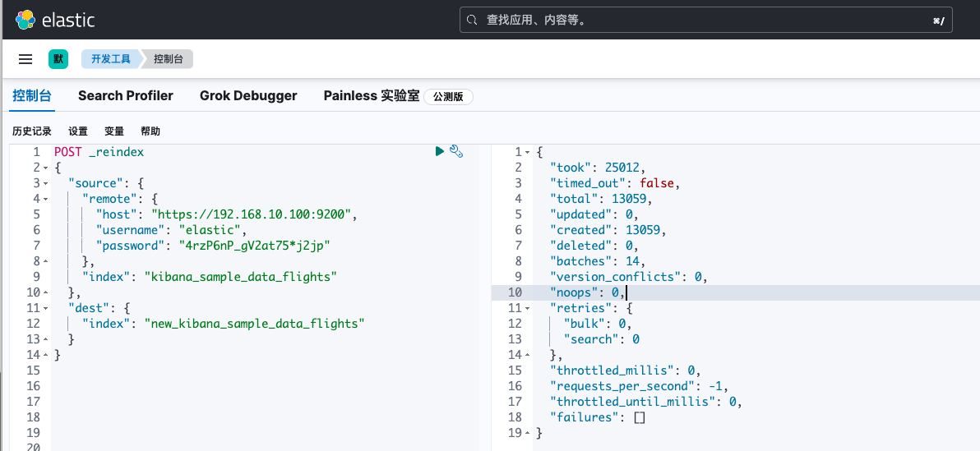Image resolution: width=980 pixels, height=451 pixels.
Task: Collapse response root at output line 1
Action: pos(527,152)
